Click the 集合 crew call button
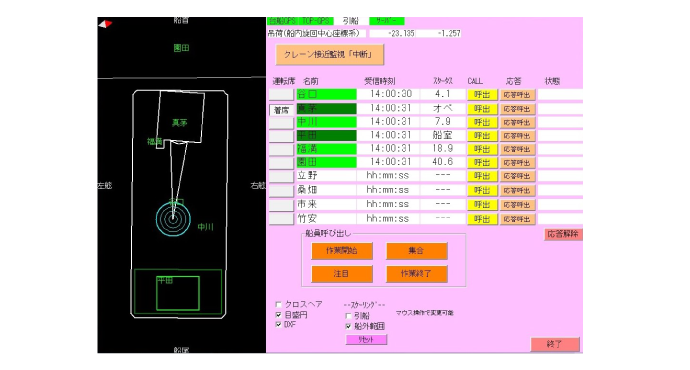 [x=416, y=251]
